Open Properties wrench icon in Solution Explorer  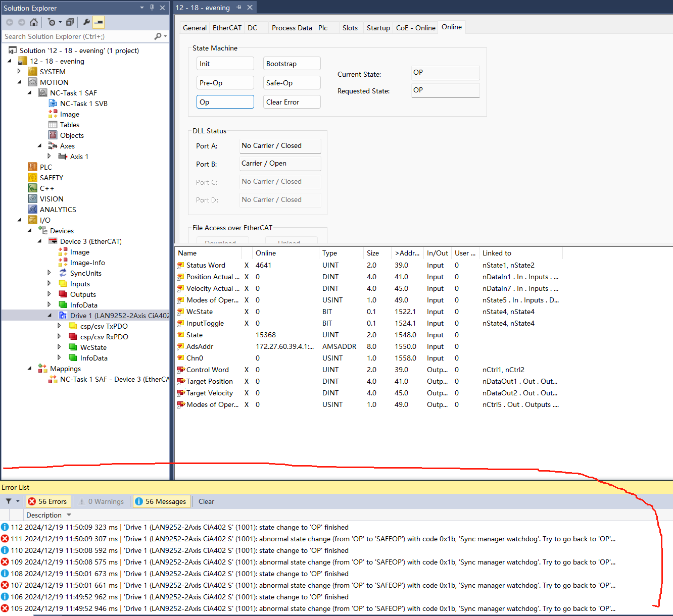pos(86,22)
